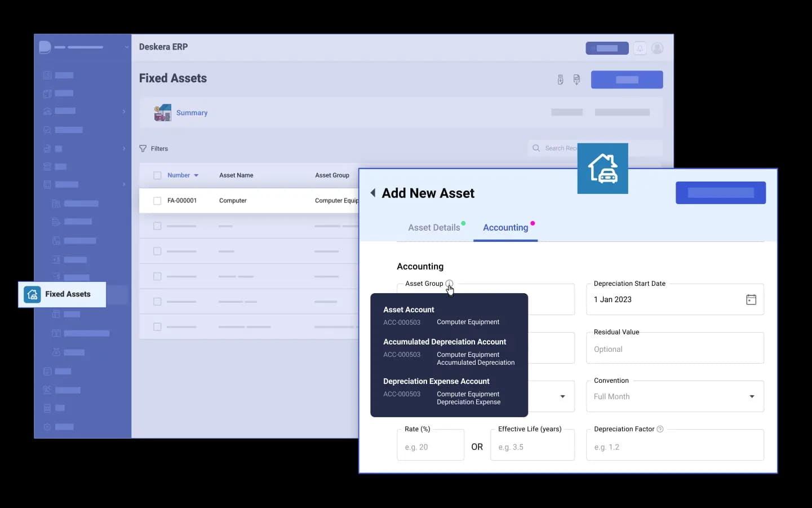This screenshot has width=812, height=508.
Task: Click the calendar icon in Depreciation Start Date
Action: coord(751,299)
